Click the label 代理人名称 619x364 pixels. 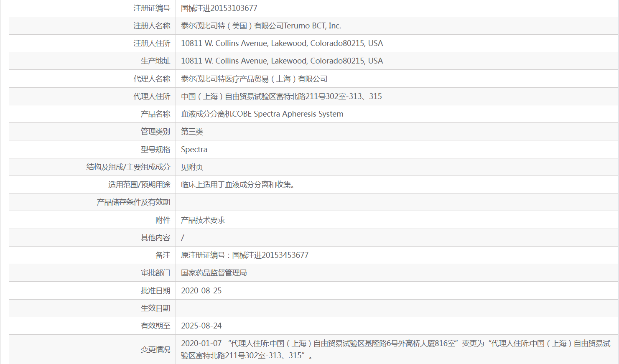[x=152, y=79]
